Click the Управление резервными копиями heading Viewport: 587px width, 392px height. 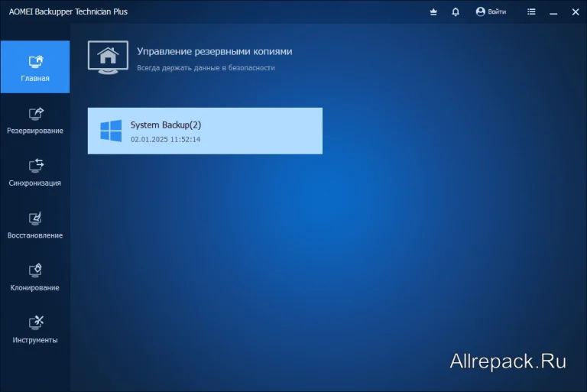[215, 52]
